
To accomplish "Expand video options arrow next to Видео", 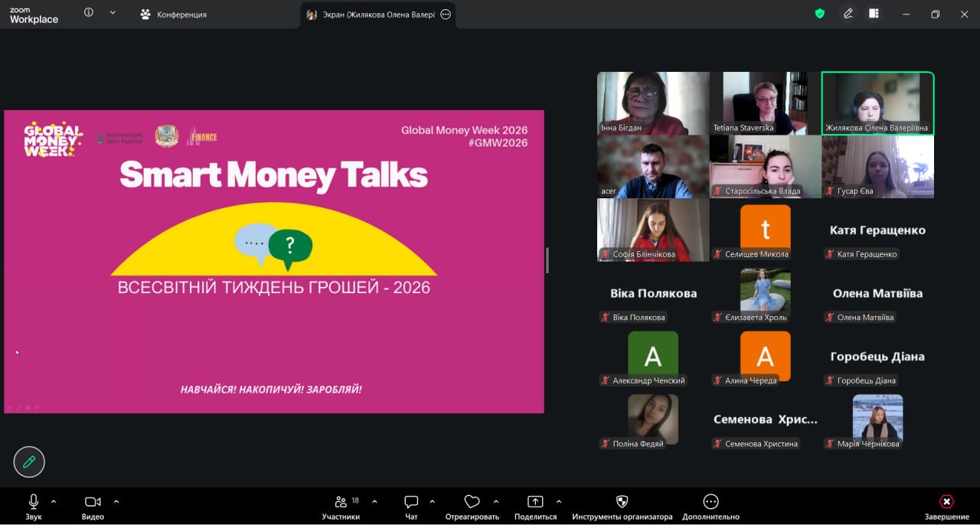I will pos(116,502).
